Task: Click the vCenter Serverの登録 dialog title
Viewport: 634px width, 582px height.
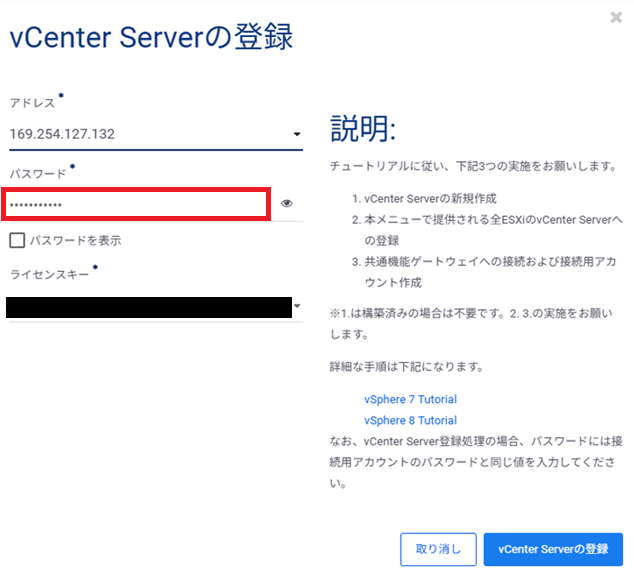Action: click(151, 38)
